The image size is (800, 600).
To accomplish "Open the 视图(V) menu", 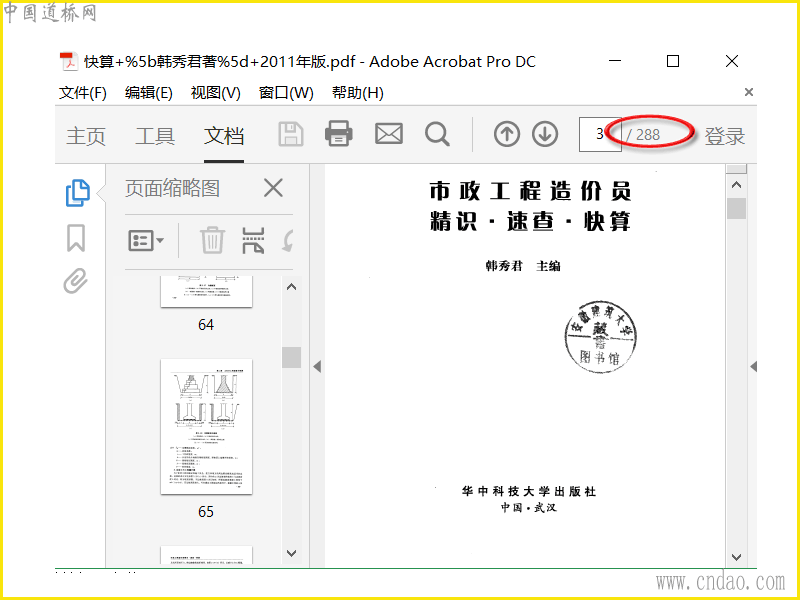I will click(x=215, y=93).
